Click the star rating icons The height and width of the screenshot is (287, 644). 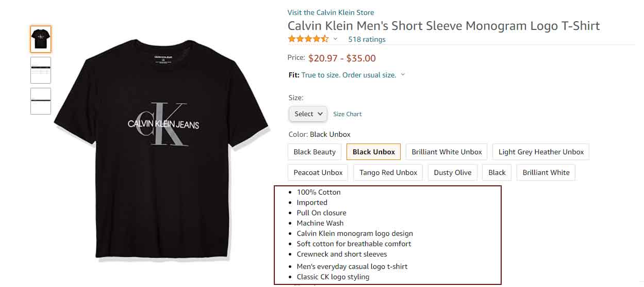(x=308, y=39)
